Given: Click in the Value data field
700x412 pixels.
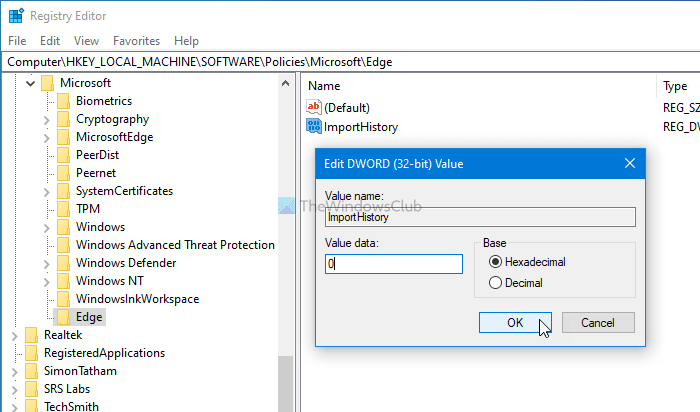Looking at the screenshot, I should point(394,264).
